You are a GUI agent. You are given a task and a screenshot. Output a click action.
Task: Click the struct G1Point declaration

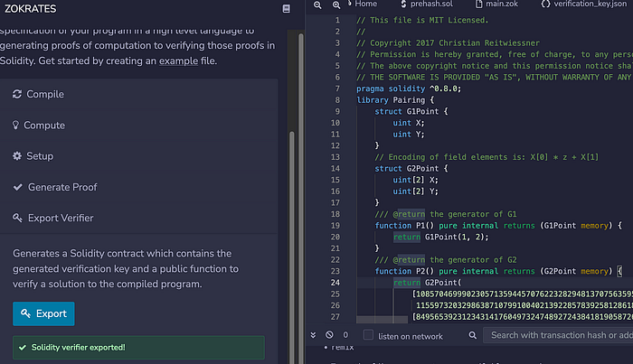(411, 111)
